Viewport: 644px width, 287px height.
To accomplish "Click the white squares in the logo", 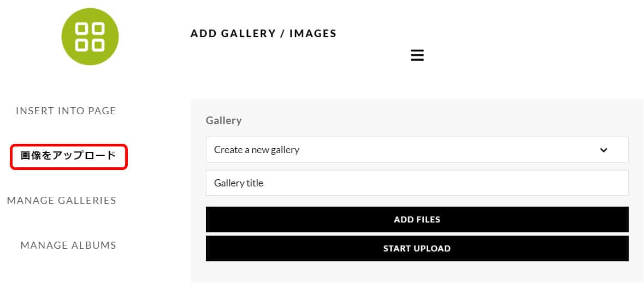I will [90, 37].
